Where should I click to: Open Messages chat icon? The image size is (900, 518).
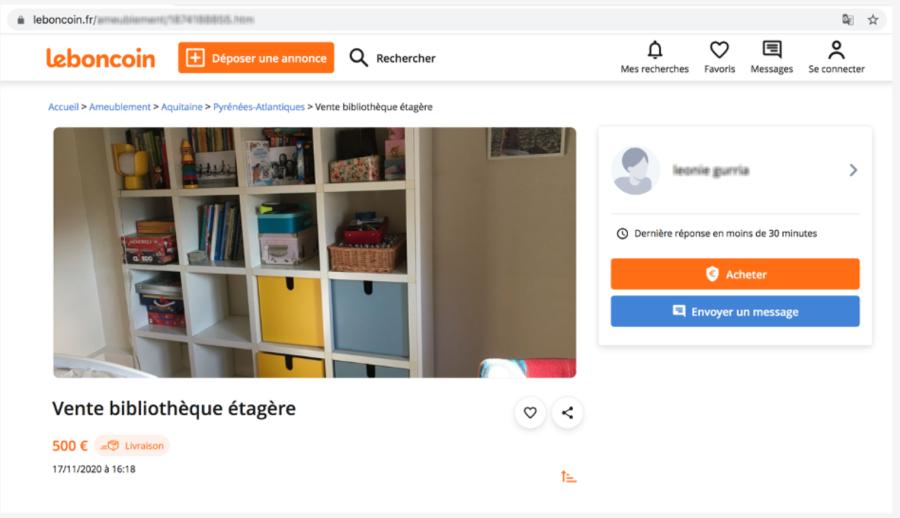point(771,49)
